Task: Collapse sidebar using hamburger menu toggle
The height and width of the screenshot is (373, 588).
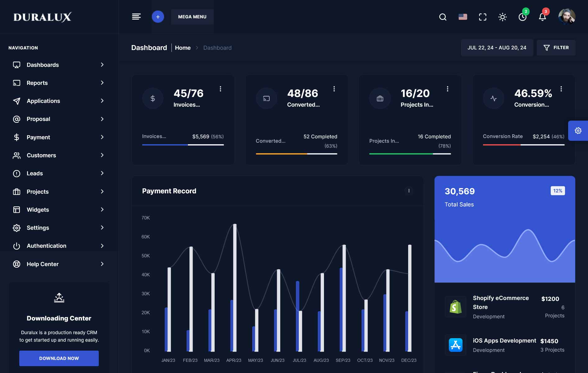Action: 136,17
